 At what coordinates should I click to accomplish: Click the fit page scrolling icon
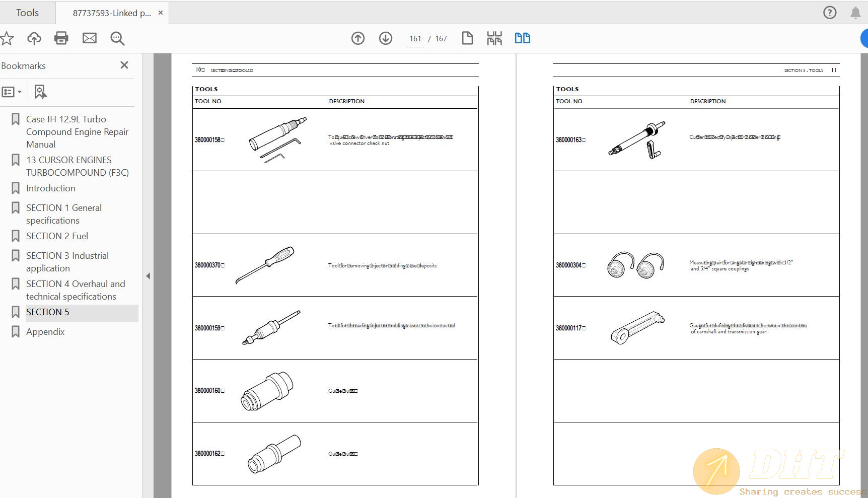click(x=494, y=38)
